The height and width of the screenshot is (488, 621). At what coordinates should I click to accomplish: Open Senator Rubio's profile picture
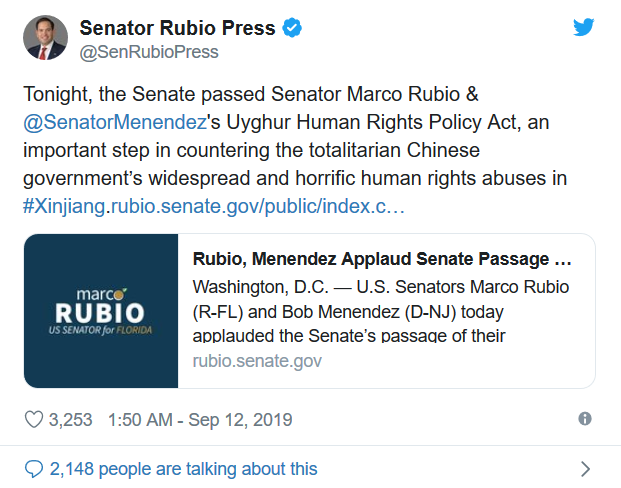[46, 38]
